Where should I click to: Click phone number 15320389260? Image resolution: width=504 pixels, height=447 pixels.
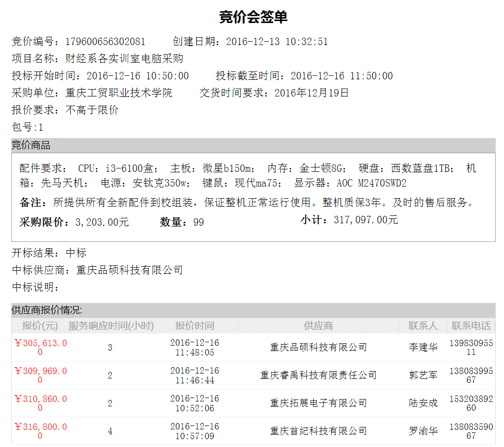click(471, 403)
